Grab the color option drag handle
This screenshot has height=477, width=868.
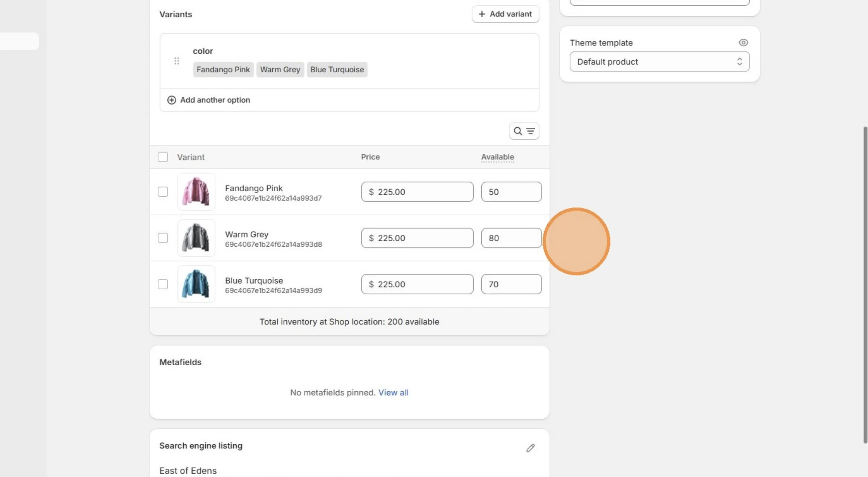[176, 61]
